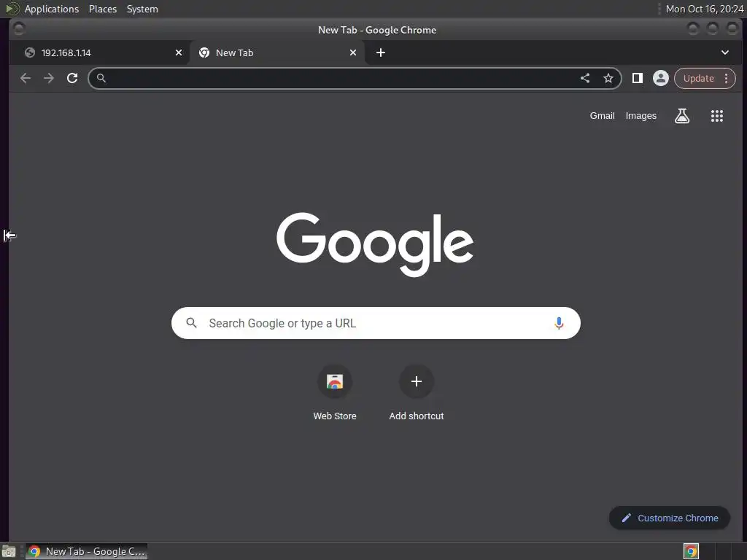Open the Google apps grid

717,116
